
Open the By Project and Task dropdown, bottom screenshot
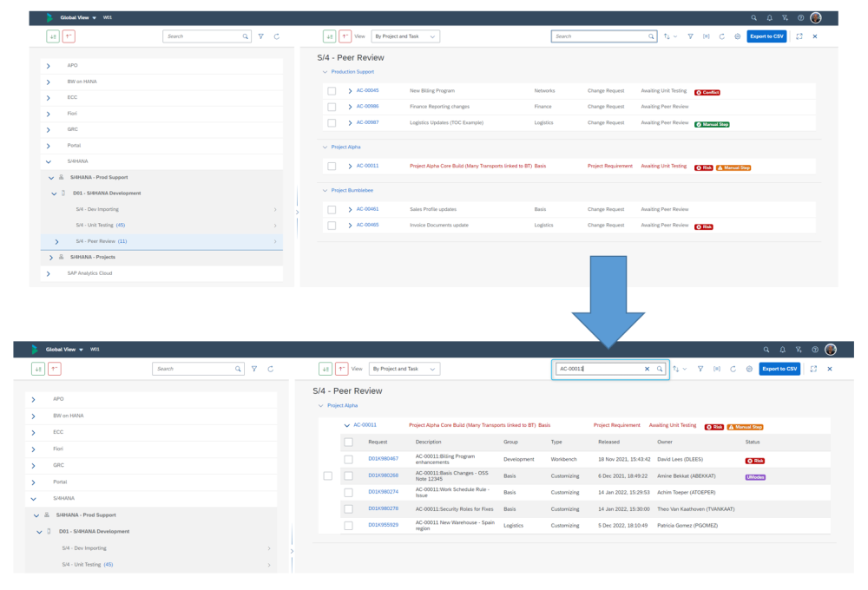tap(404, 369)
